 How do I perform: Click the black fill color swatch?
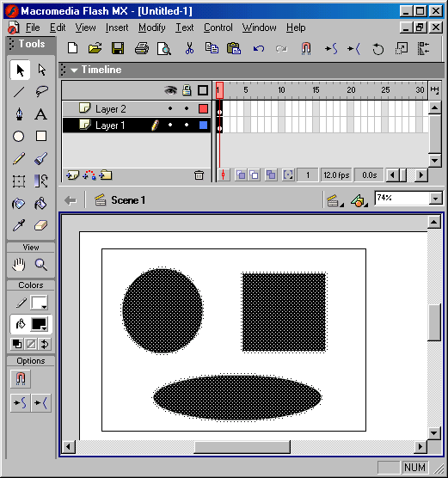39,324
